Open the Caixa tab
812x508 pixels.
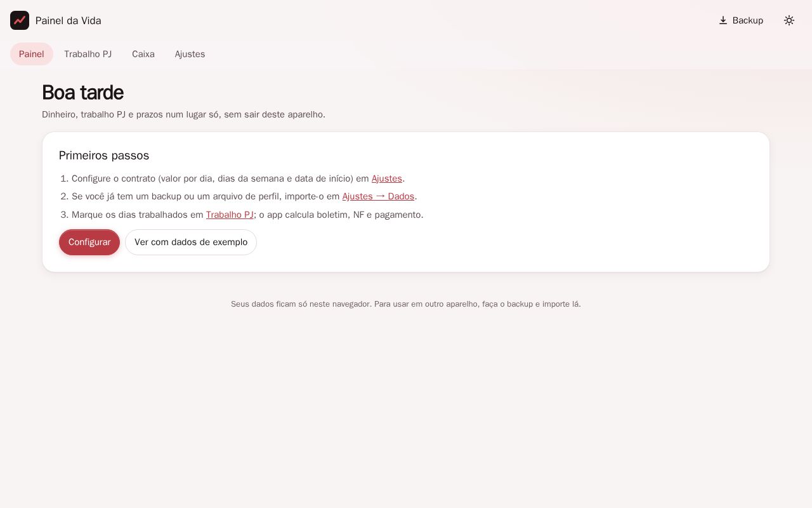(x=143, y=54)
